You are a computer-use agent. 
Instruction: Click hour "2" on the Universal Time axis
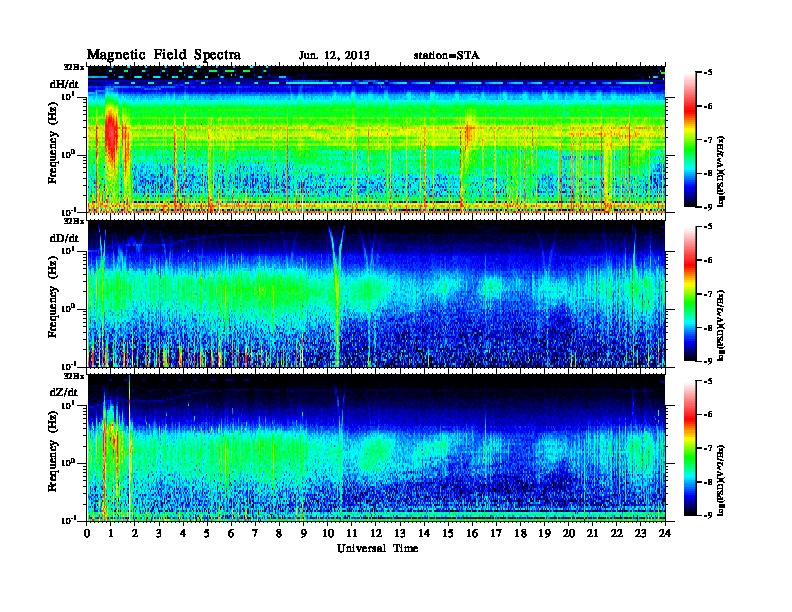(x=135, y=533)
